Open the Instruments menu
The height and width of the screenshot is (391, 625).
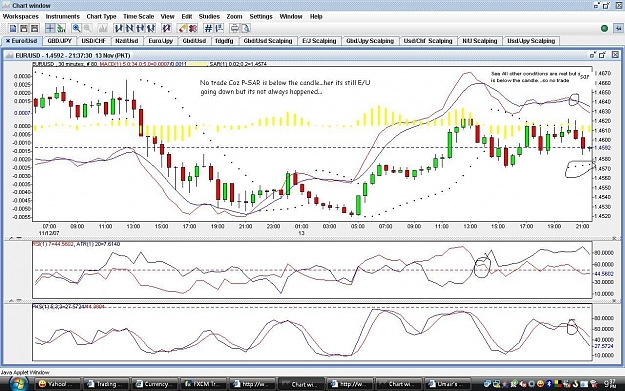pyautogui.click(x=63, y=16)
